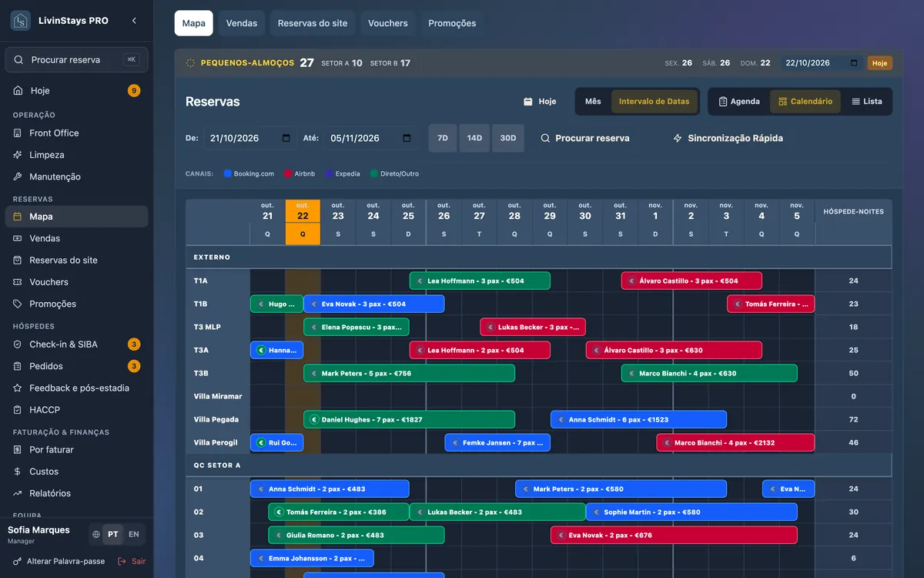
Task: Go to the Promoções tab
Action: tap(452, 24)
